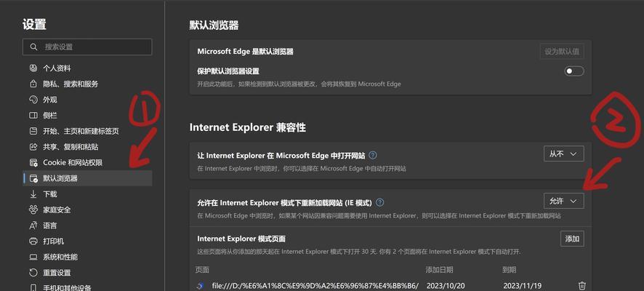The height and width of the screenshot is (291, 644).
Task: Click the 默认浏览器 page heading
Action: tap(214, 25)
